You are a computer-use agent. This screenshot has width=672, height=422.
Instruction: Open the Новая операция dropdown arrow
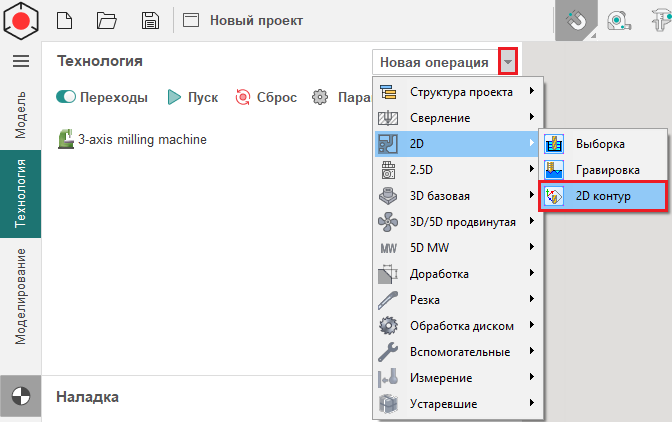coord(509,62)
